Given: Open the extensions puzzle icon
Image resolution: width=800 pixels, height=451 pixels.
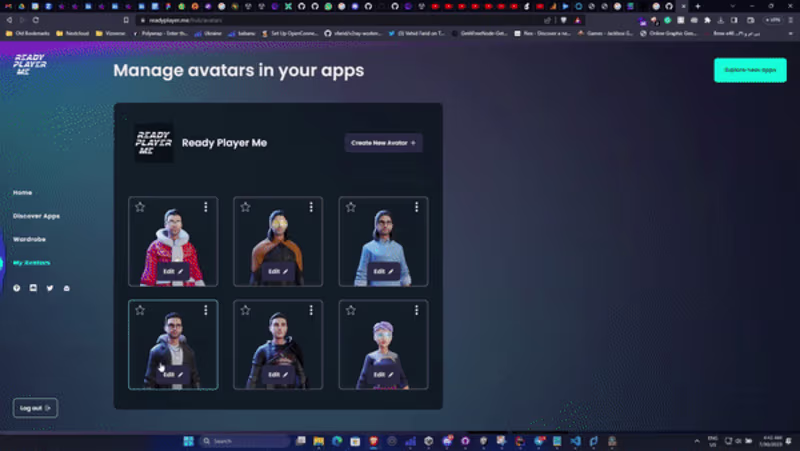Looking at the screenshot, I should click(707, 20).
